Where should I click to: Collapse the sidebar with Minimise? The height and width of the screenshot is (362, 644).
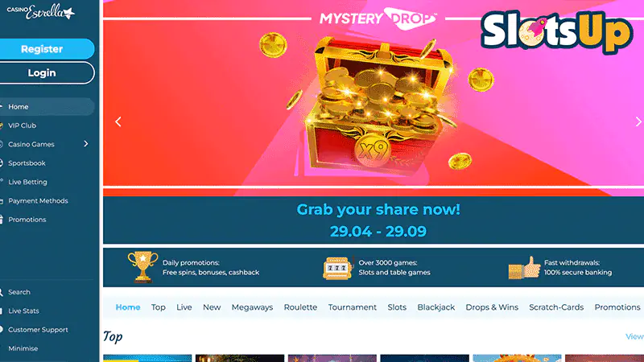coord(23,348)
